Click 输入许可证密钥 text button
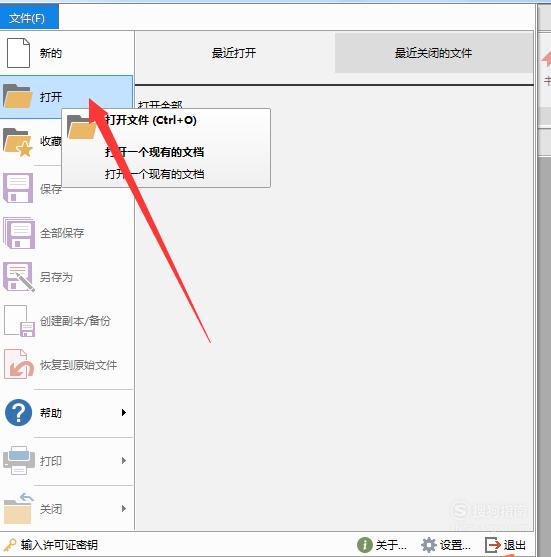Screen dimensions: 551x557 point(59,545)
